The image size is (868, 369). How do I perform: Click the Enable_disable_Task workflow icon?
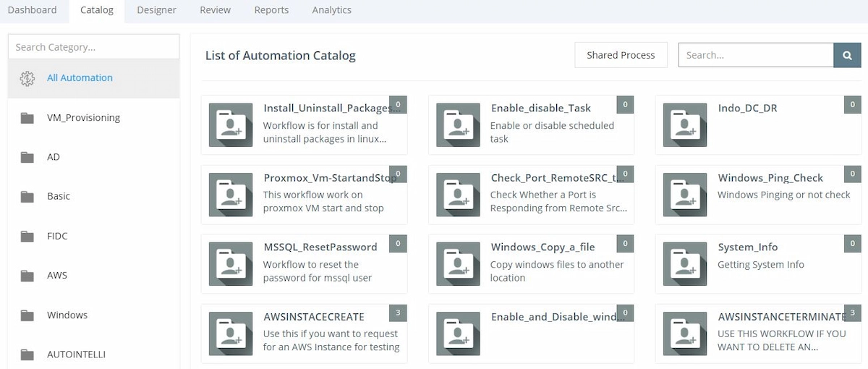458,125
